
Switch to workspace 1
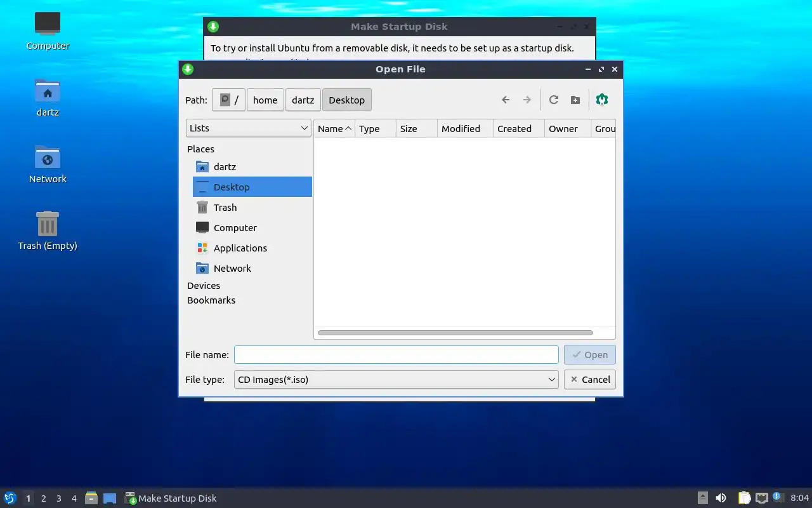point(28,498)
